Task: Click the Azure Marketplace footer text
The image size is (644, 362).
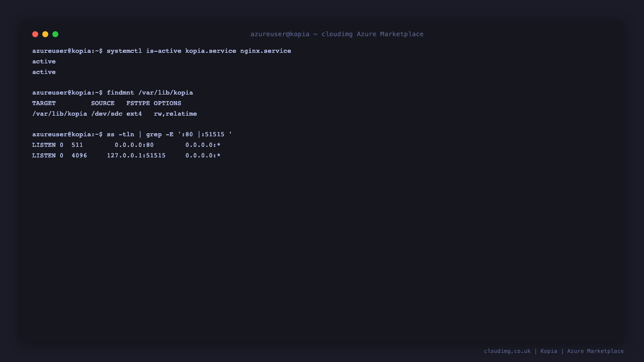Action: 595,351
